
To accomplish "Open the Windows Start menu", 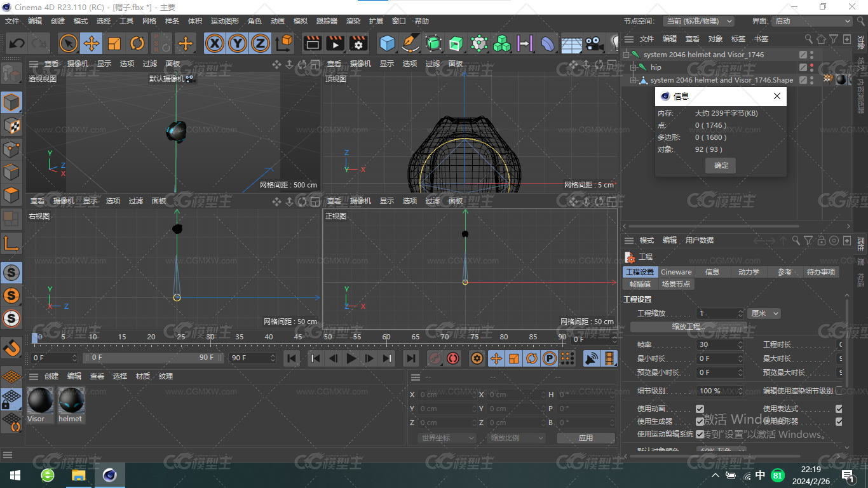I will pyautogui.click(x=15, y=475).
